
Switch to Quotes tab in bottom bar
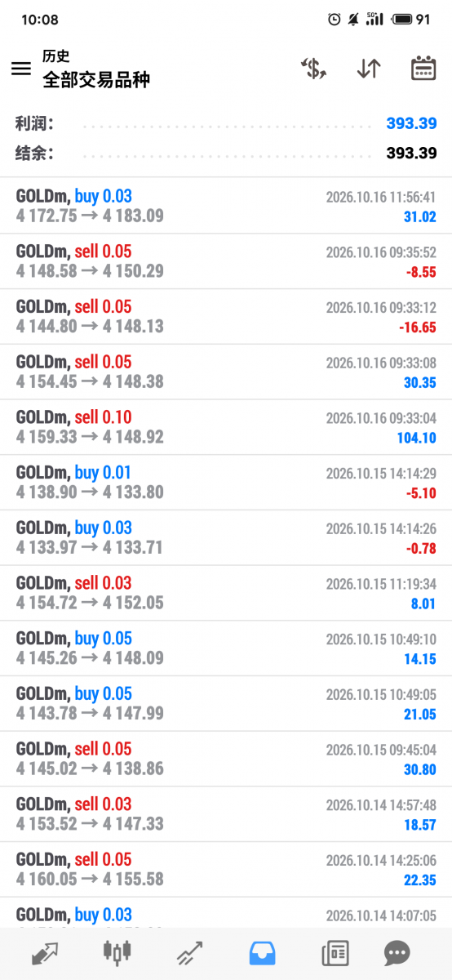click(x=45, y=952)
